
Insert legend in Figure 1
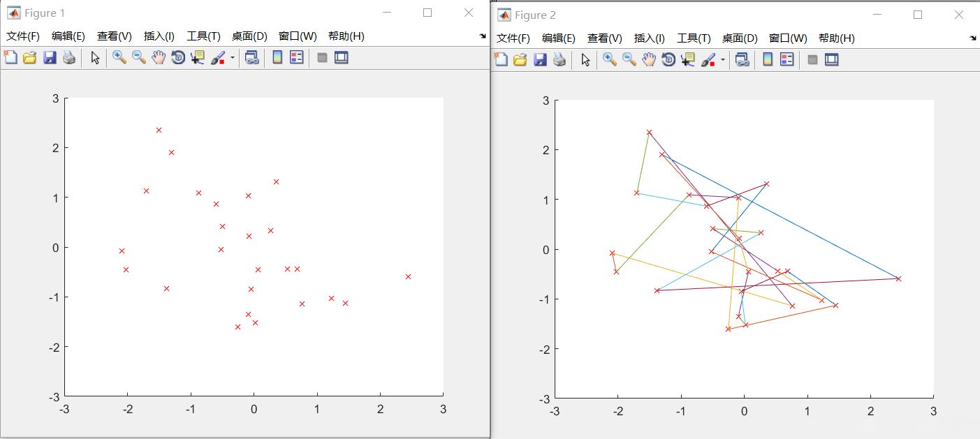pyautogui.click(x=297, y=58)
